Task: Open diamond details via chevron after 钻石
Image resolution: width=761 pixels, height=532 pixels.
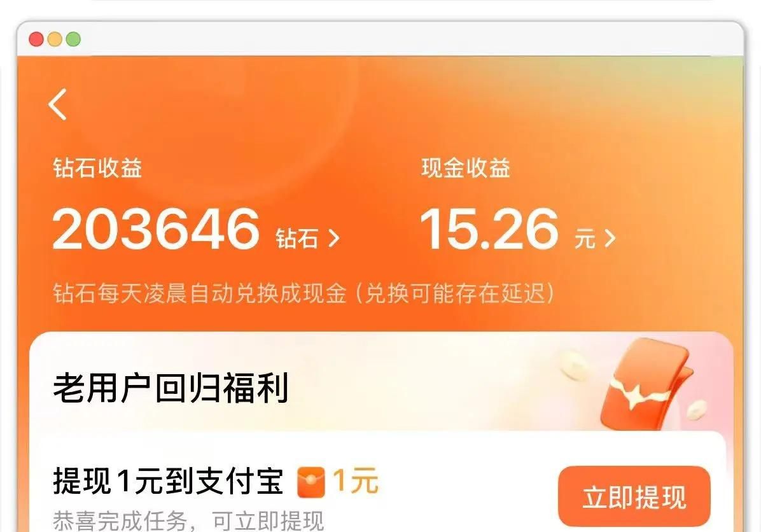Action: click(334, 239)
